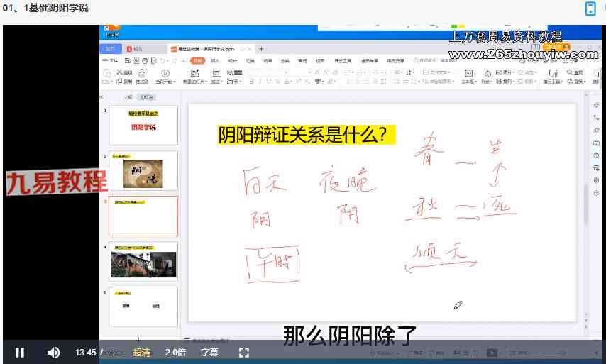Image resolution: width=606 pixels, height=364 pixels.
Task: Pause the video playback
Action: [x=20, y=352]
